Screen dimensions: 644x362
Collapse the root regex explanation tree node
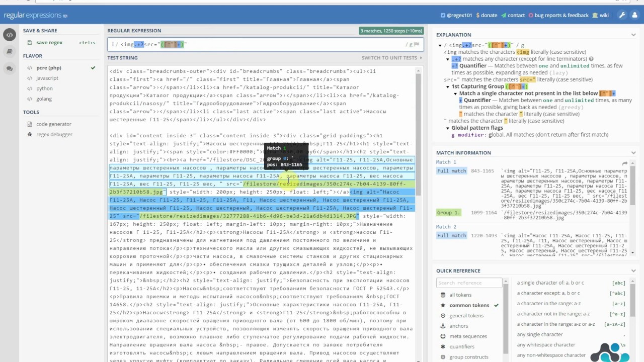point(439,45)
